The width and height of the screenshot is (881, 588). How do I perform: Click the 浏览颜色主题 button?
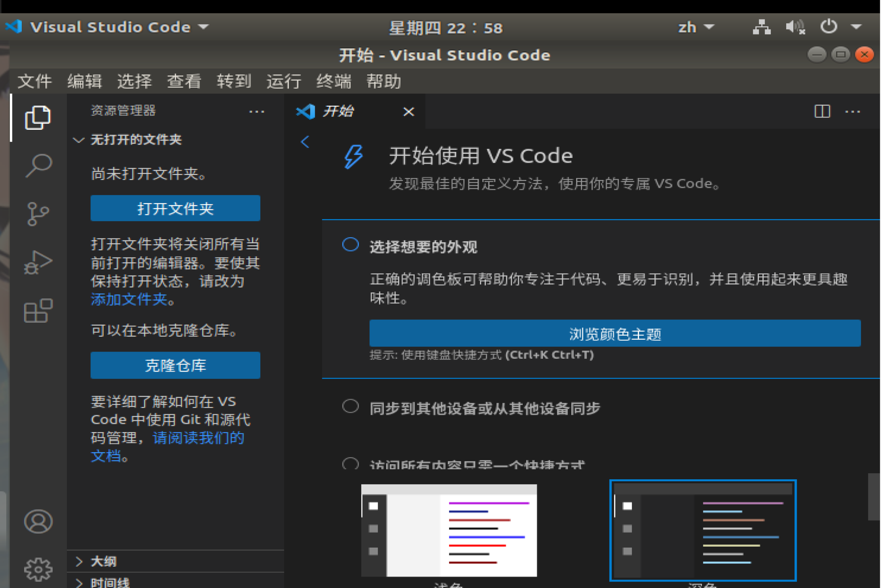(615, 333)
